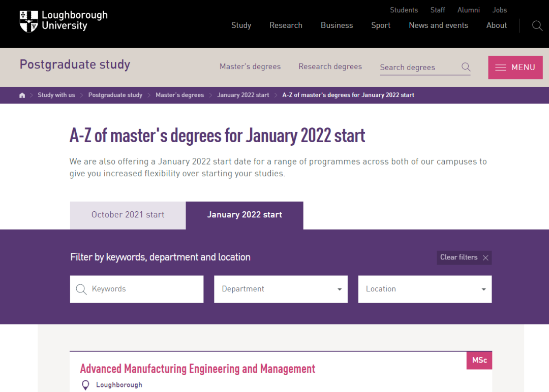This screenshot has width=549, height=392.
Task: Expand the Department dropdown
Action: (x=281, y=289)
